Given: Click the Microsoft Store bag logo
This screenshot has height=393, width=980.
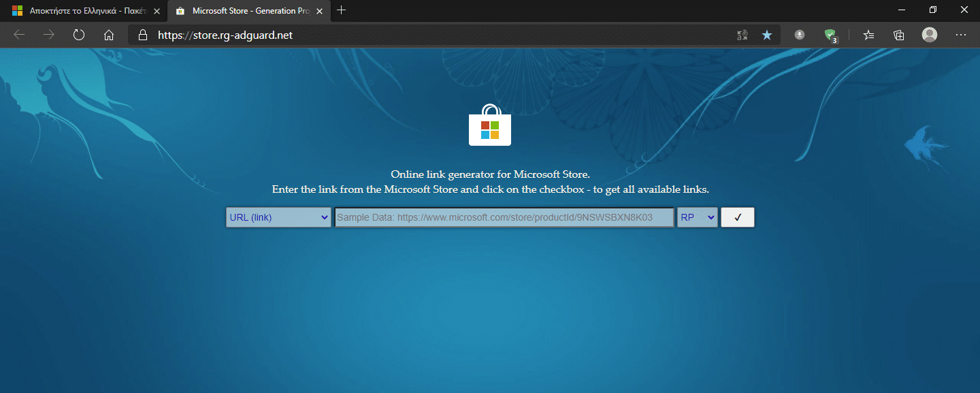Looking at the screenshot, I should click(x=490, y=125).
